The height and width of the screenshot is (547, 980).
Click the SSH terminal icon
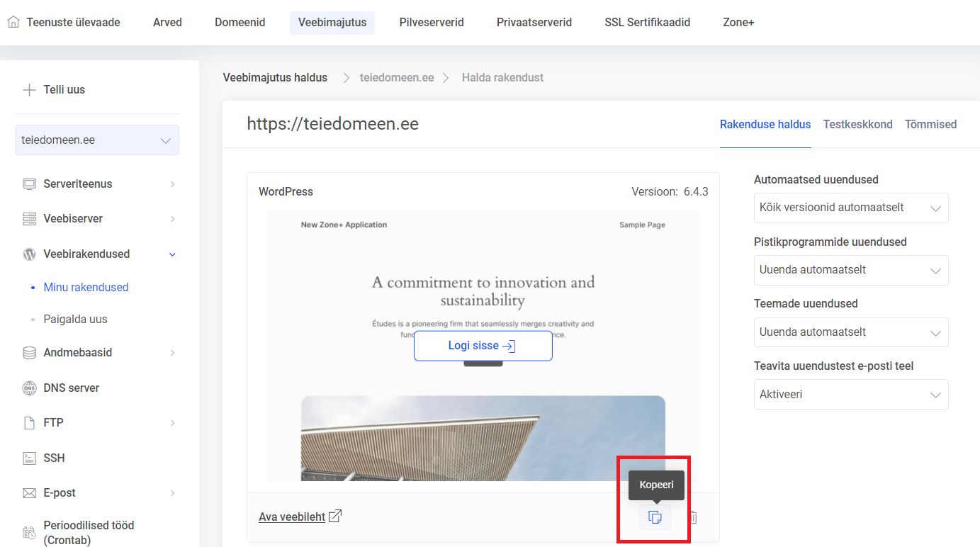pos(29,458)
